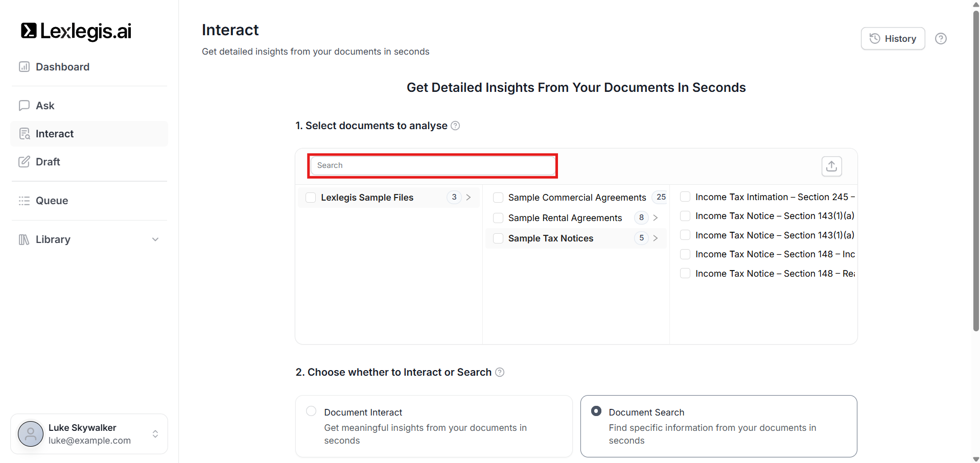The image size is (980, 463).
Task: Go to the Dashboard page
Action: [62, 67]
